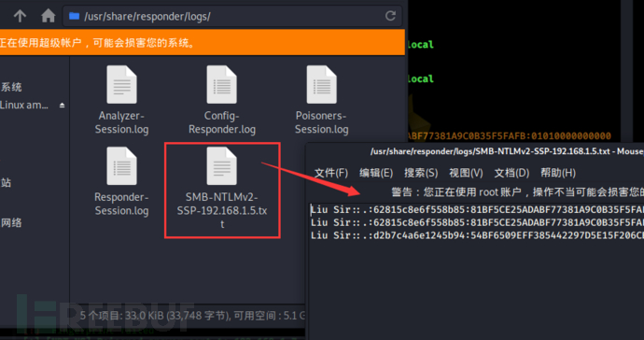This screenshot has height=340, width=644.
Task: Reload the folder with the refresh icon
Action: (390, 16)
